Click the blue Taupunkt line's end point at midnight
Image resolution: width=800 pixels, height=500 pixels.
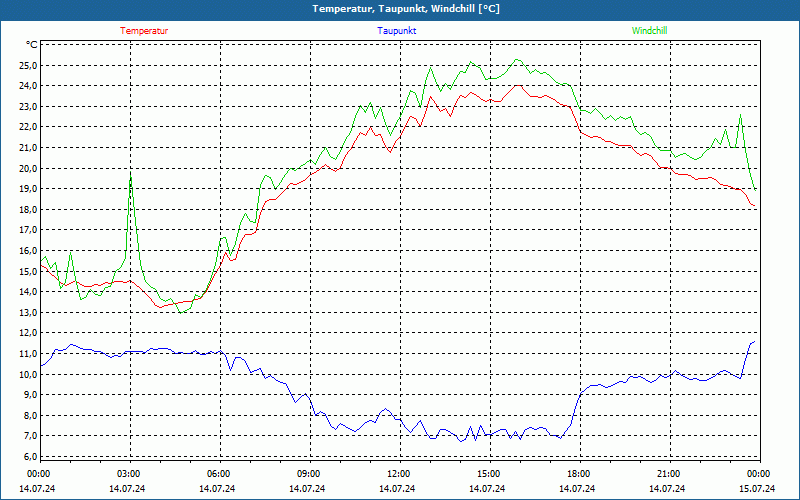(x=754, y=342)
